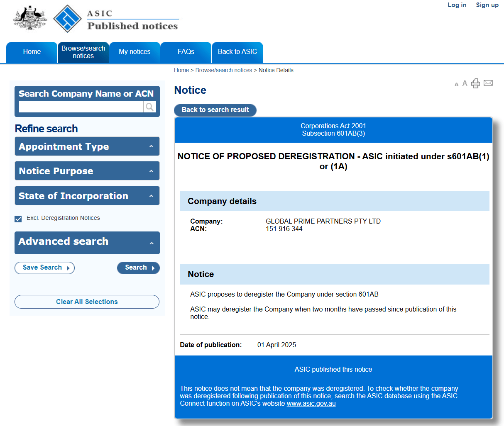Click the search magnifier icon
The width and height of the screenshot is (504, 426).
149,107
